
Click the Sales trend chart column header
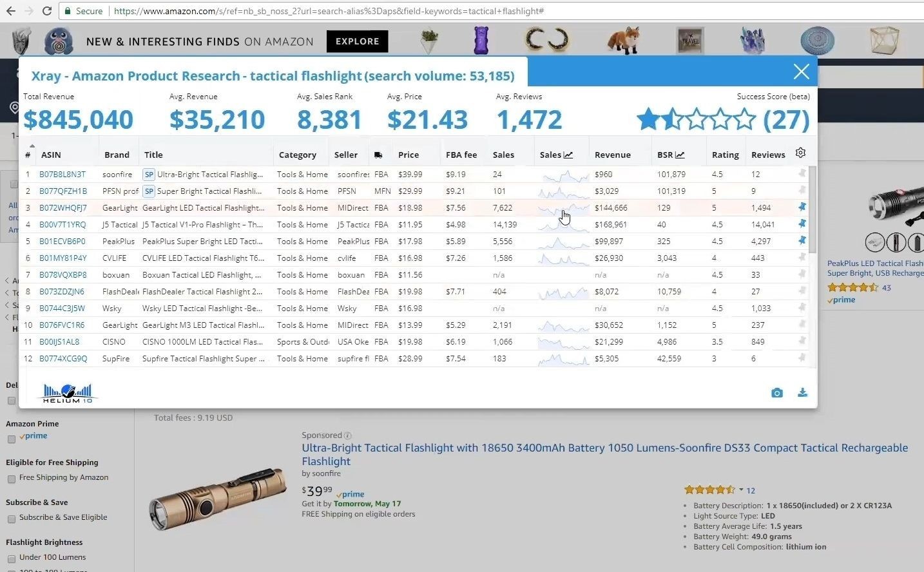556,155
